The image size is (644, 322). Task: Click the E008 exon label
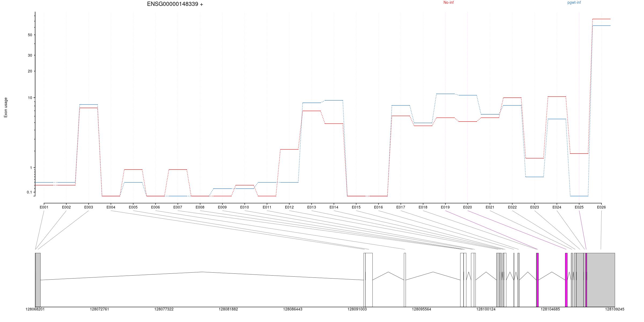(x=200, y=207)
